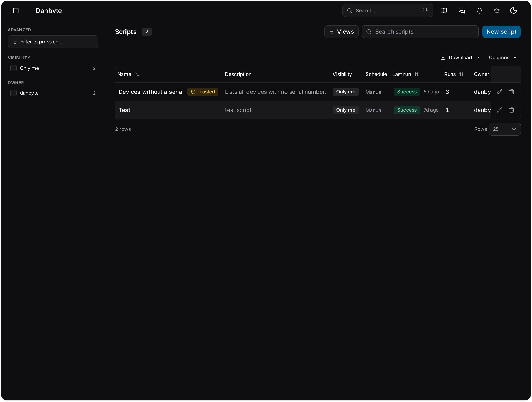This screenshot has width=532, height=402.
Task: Focus the global Search box
Action: coord(388,11)
